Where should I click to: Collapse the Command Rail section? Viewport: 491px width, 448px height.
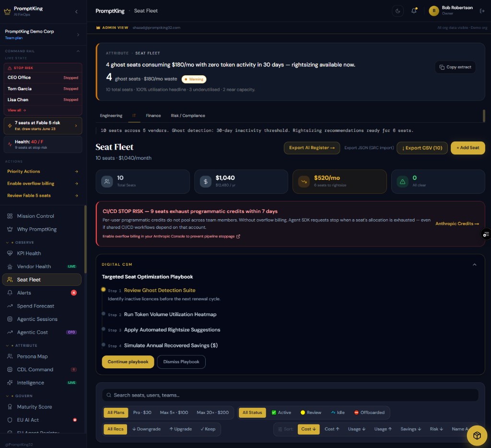[x=78, y=51]
